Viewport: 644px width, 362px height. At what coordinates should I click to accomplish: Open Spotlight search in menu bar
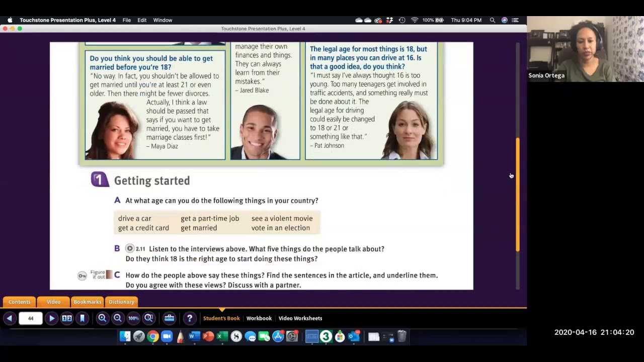pyautogui.click(x=492, y=20)
